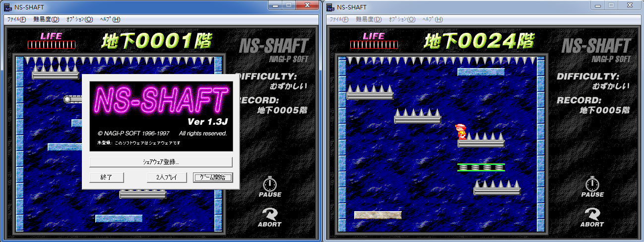Click RECORD: label in right window

[578, 101]
